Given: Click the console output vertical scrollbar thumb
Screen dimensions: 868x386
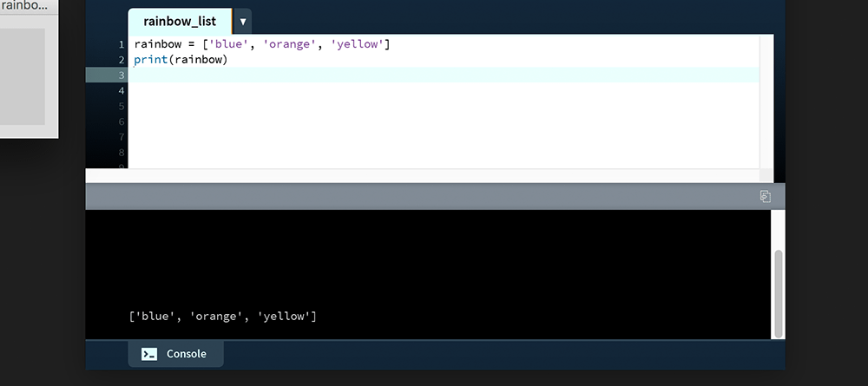Looking at the screenshot, I should pos(779,294).
